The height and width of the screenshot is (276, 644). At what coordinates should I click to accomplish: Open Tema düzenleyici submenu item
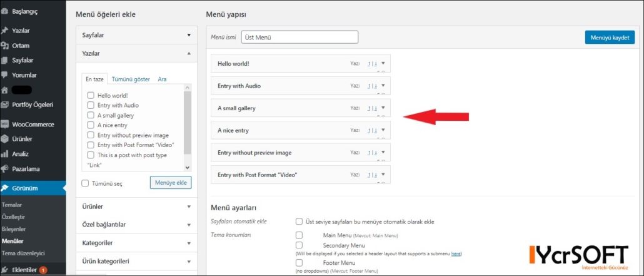(x=23, y=253)
